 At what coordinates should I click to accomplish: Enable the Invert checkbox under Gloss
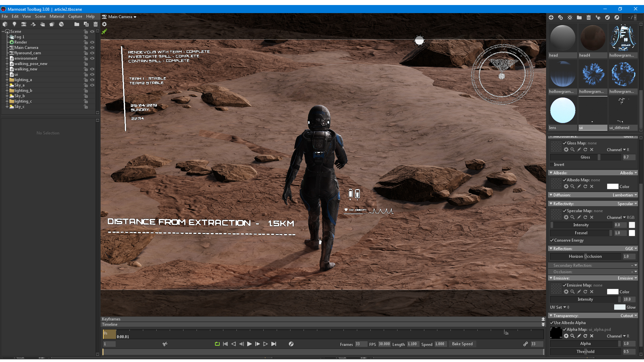click(552, 165)
